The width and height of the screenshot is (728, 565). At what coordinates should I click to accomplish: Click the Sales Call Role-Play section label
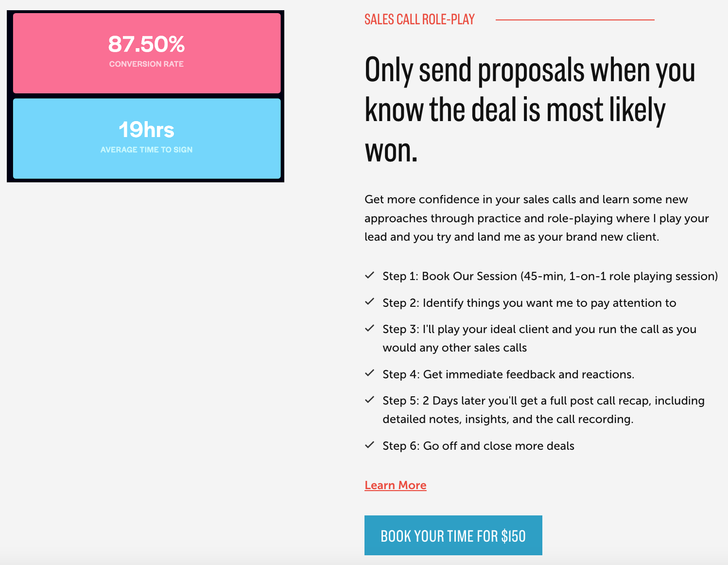click(419, 19)
